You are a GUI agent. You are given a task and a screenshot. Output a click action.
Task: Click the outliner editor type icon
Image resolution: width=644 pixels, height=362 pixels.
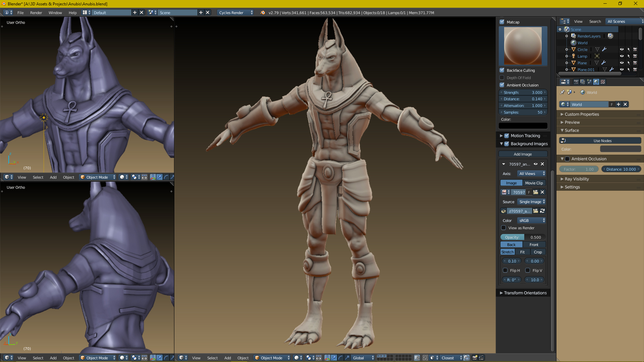(565, 21)
